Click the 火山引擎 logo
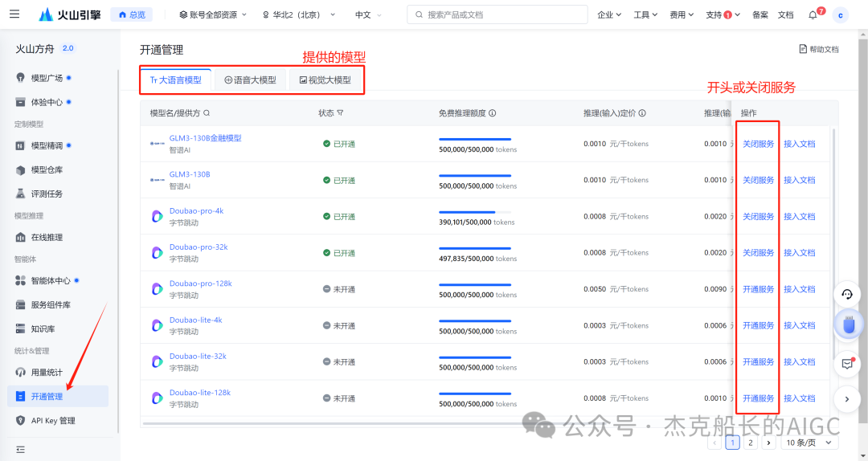The height and width of the screenshot is (461, 868). click(x=70, y=14)
